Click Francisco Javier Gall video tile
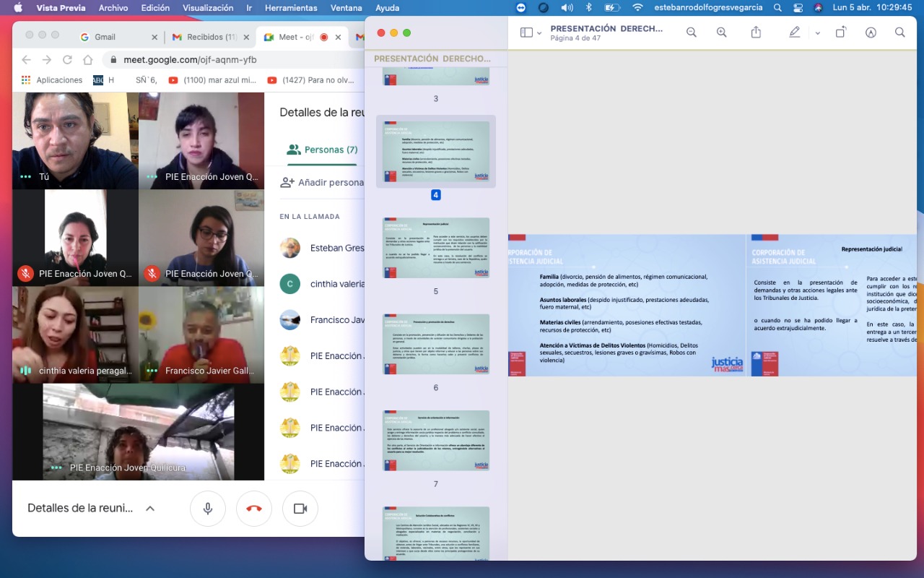 tap(201, 335)
